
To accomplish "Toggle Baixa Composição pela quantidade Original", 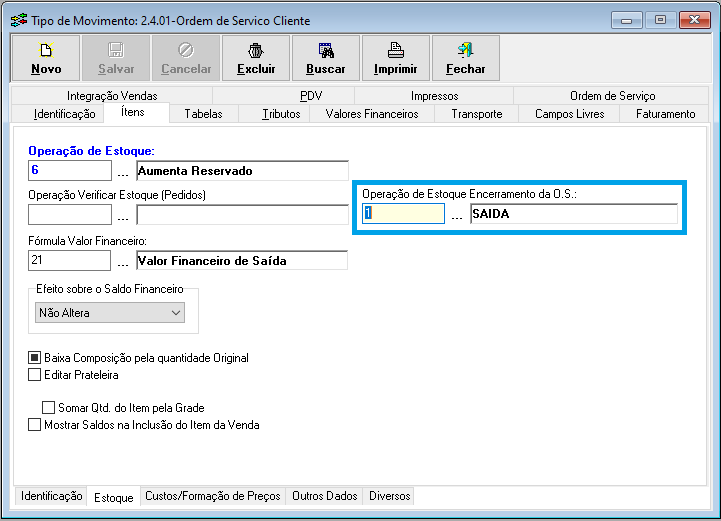I will tap(35, 358).
